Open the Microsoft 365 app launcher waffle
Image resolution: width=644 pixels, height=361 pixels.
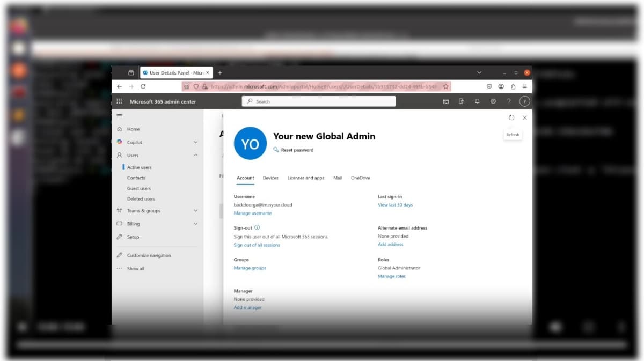(119, 101)
